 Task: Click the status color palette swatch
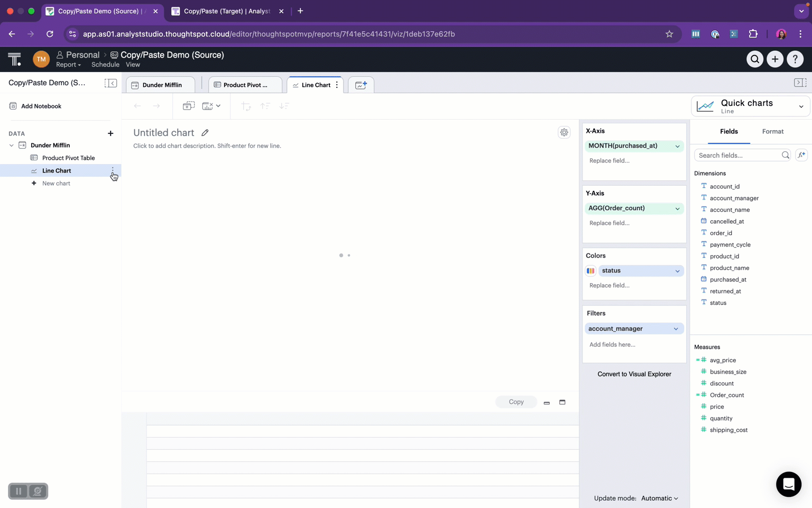[590, 271]
